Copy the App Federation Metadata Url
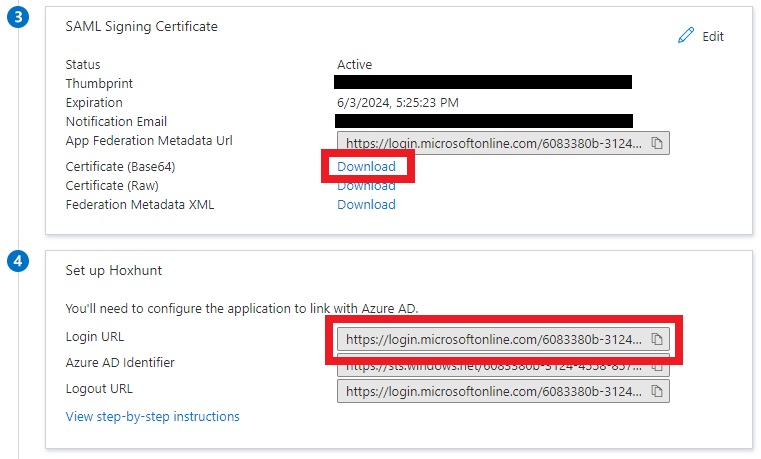 tap(657, 143)
